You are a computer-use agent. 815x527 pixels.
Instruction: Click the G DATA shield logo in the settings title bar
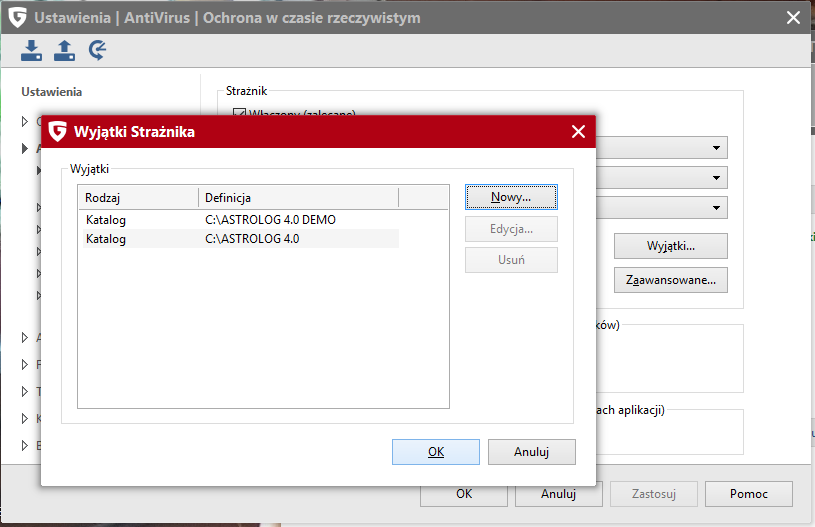click(18, 17)
